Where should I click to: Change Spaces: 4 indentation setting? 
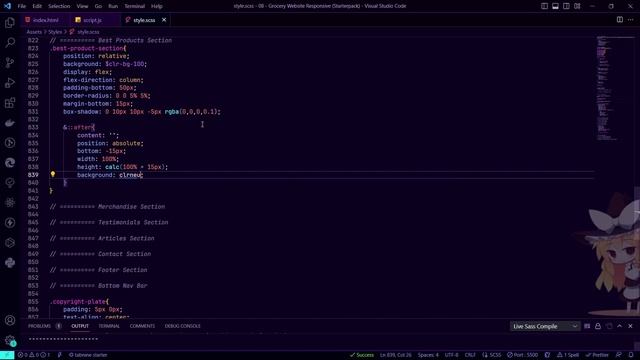coord(428,355)
